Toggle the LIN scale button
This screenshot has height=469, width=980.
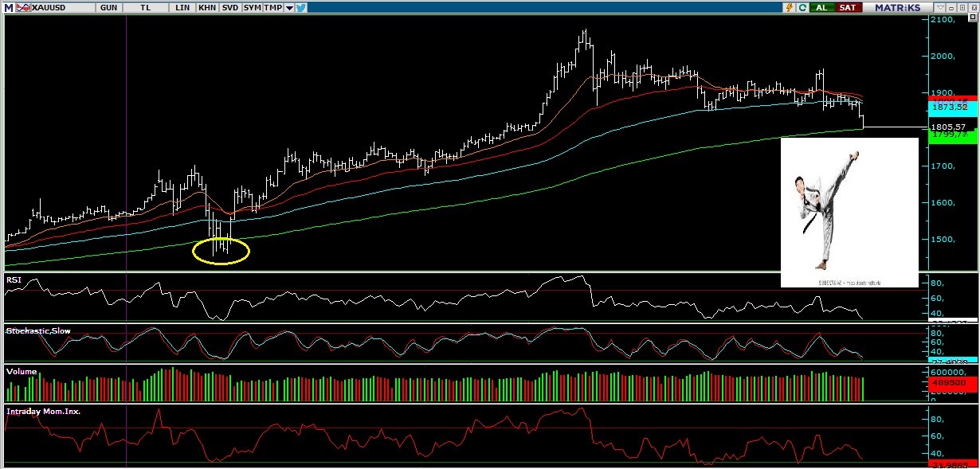[x=182, y=8]
